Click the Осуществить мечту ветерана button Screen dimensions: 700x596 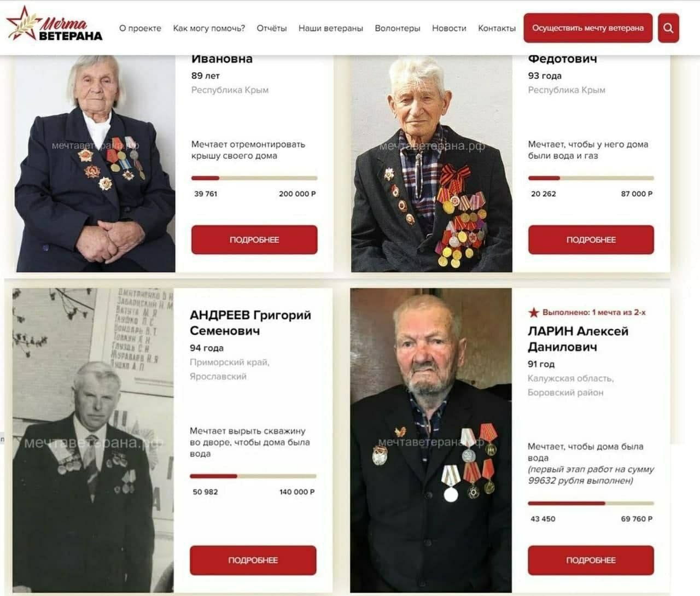coord(588,28)
